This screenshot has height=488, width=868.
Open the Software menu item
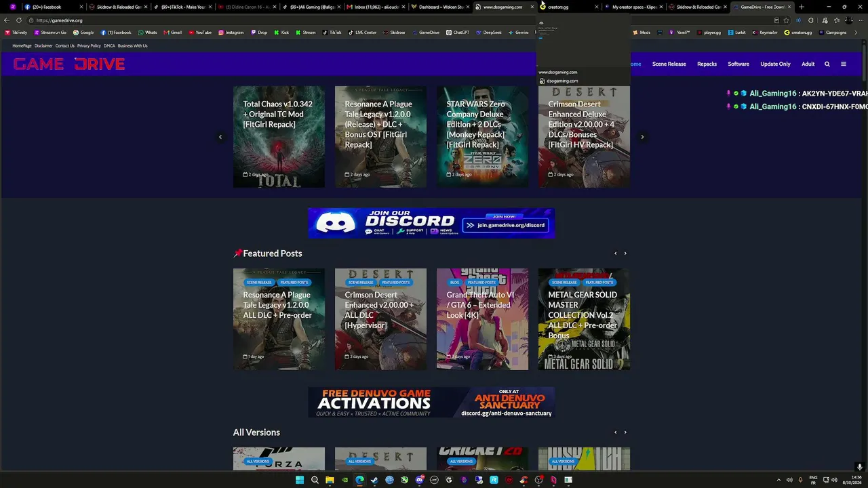point(738,64)
